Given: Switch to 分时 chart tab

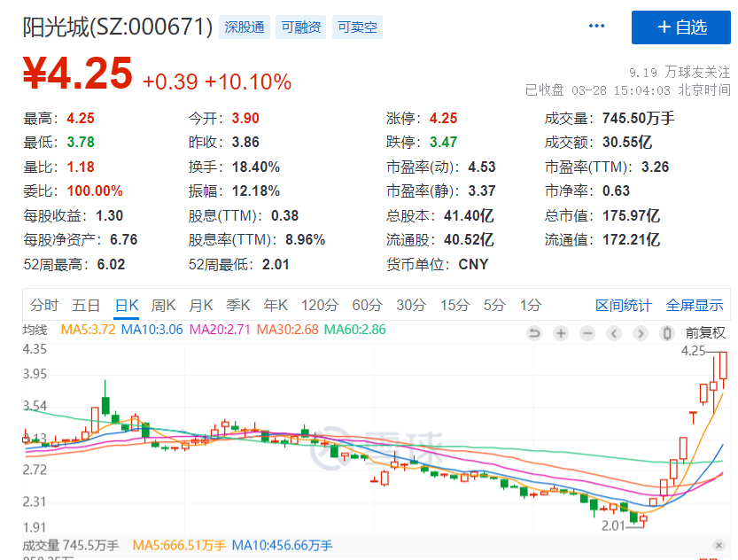Looking at the screenshot, I should click(44, 306).
